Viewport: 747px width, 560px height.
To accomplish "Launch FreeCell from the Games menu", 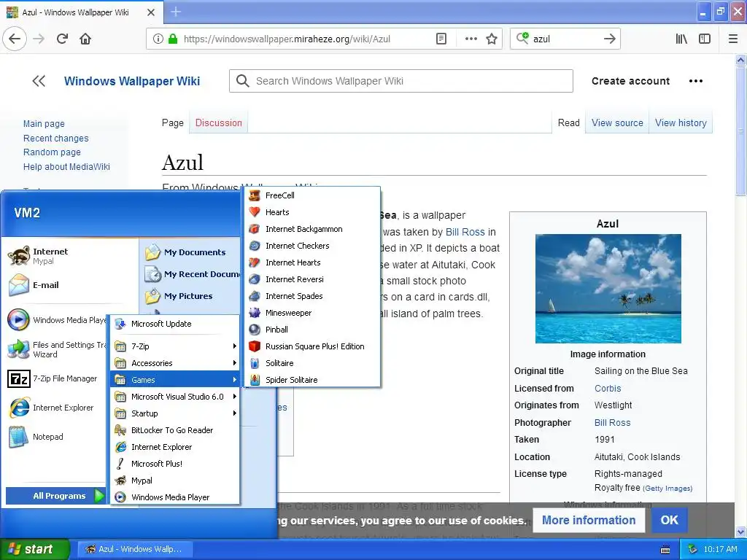I will click(x=312, y=195).
